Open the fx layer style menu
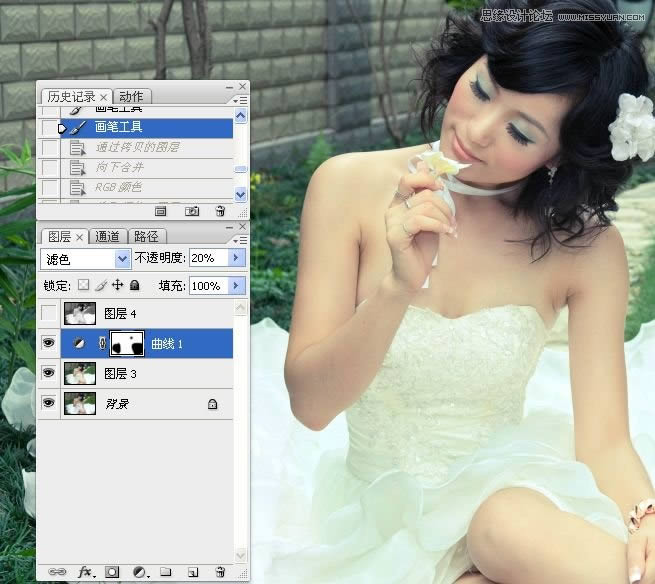Image resolution: width=655 pixels, height=584 pixels. pyautogui.click(x=85, y=572)
